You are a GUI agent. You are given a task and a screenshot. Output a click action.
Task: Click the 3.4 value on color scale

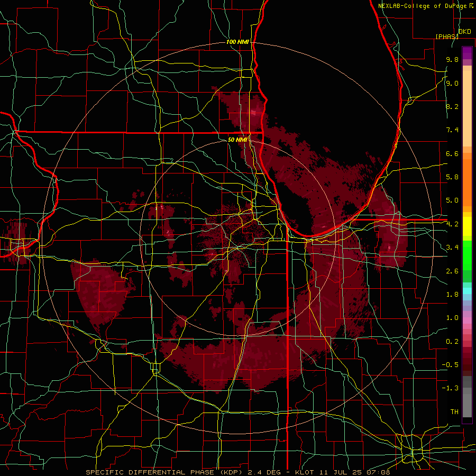point(452,247)
